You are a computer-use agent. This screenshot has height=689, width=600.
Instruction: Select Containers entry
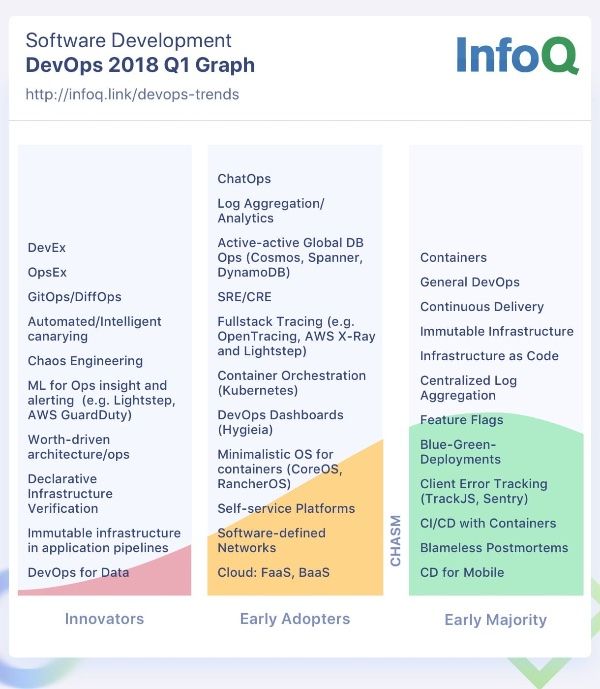click(x=453, y=257)
